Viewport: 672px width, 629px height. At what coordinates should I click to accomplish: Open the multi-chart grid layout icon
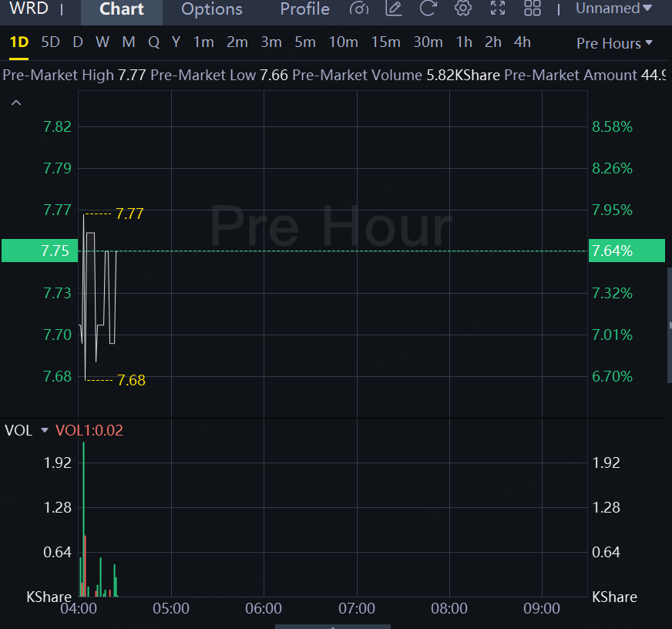(x=533, y=8)
